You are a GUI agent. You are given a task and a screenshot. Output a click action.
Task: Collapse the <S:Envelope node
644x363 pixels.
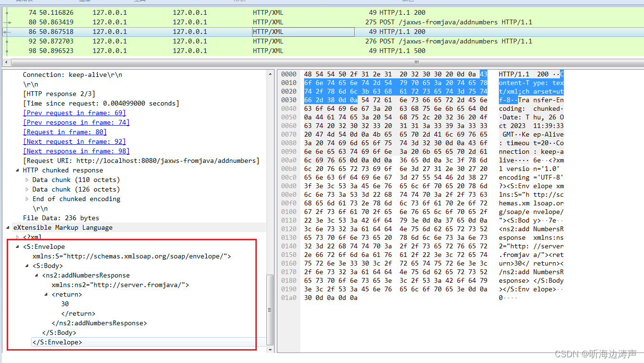tap(18, 247)
